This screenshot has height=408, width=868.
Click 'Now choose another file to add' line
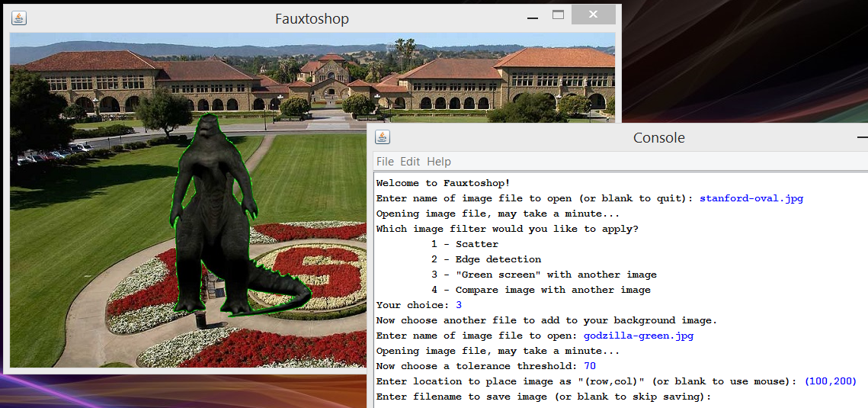pos(546,320)
